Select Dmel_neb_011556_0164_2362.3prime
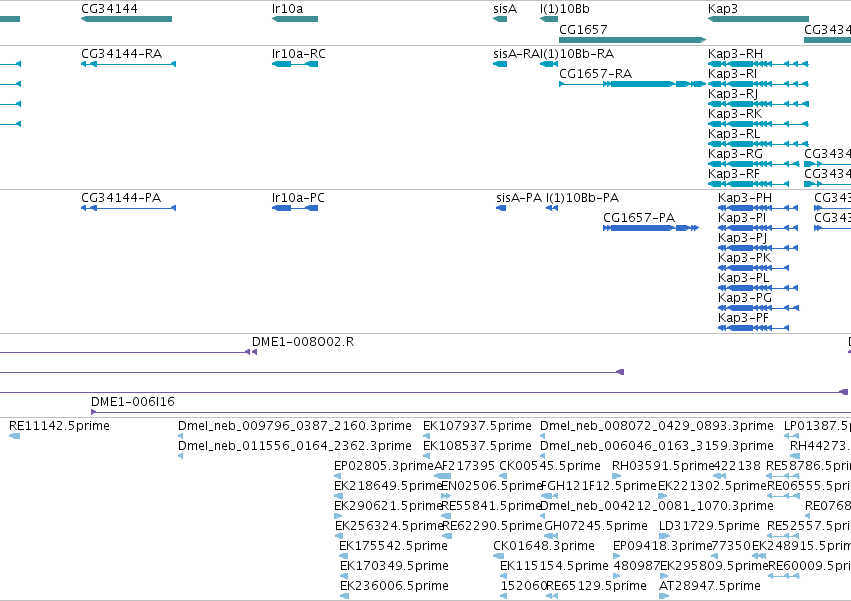 pyautogui.click(x=180, y=456)
